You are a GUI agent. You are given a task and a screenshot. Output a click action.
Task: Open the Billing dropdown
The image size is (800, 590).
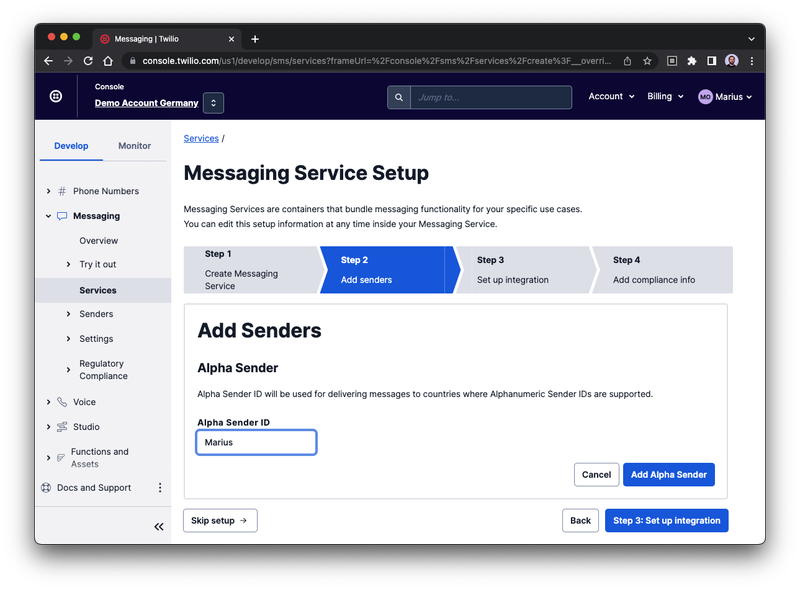click(x=665, y=96)
